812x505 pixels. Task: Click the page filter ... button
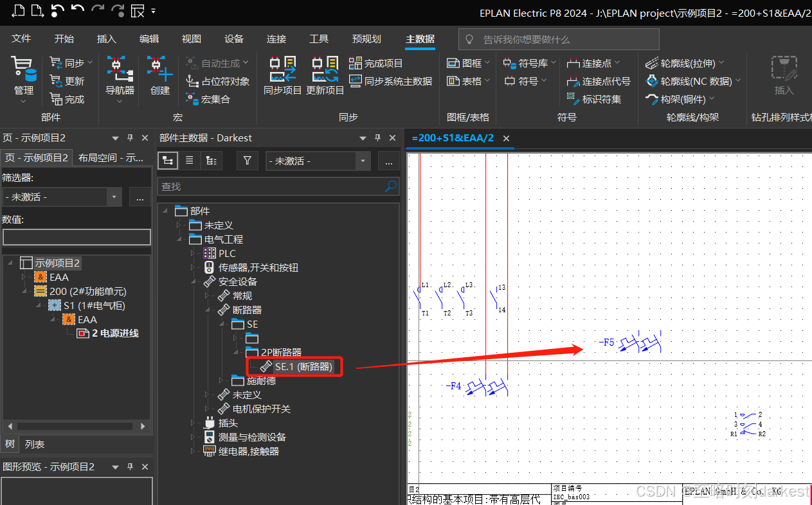[x=140, y=197]
